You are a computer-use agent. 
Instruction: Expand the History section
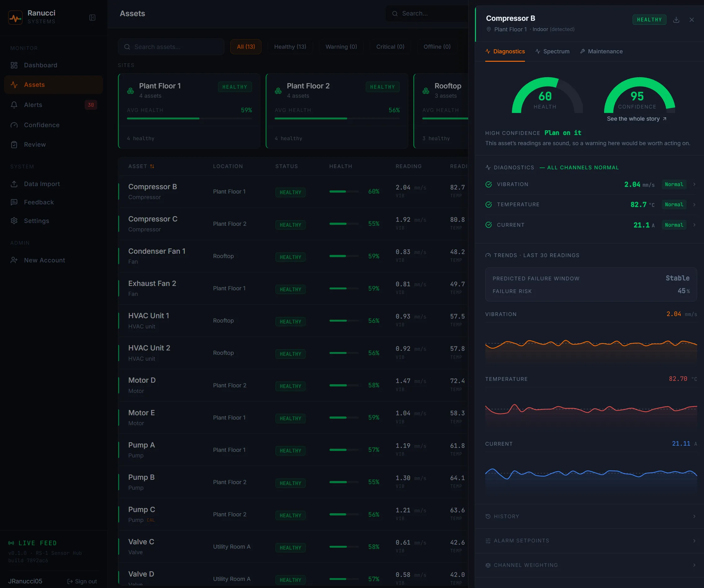click(x=591, y=516)
